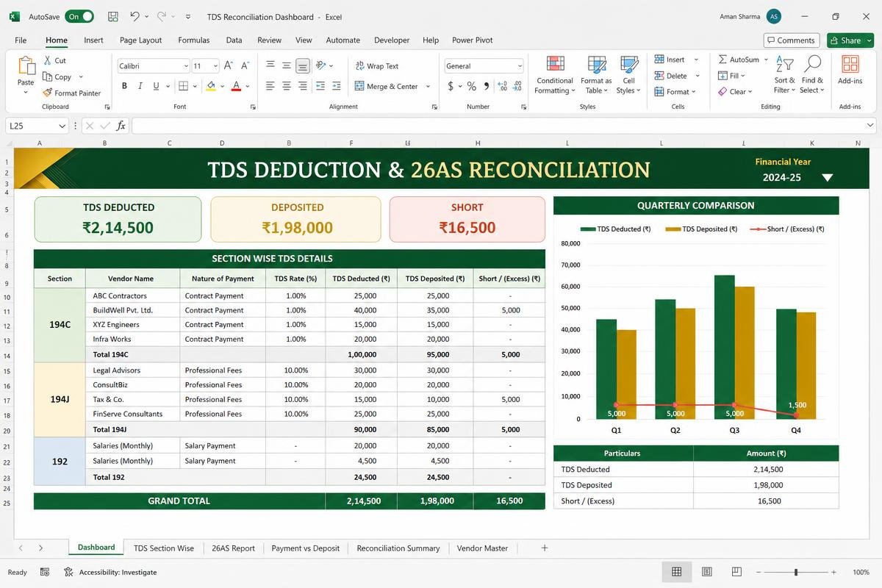The width and height of the screenshot is (882, 588).
Task: Open the File menu
Action: click(x=21, y=40)
